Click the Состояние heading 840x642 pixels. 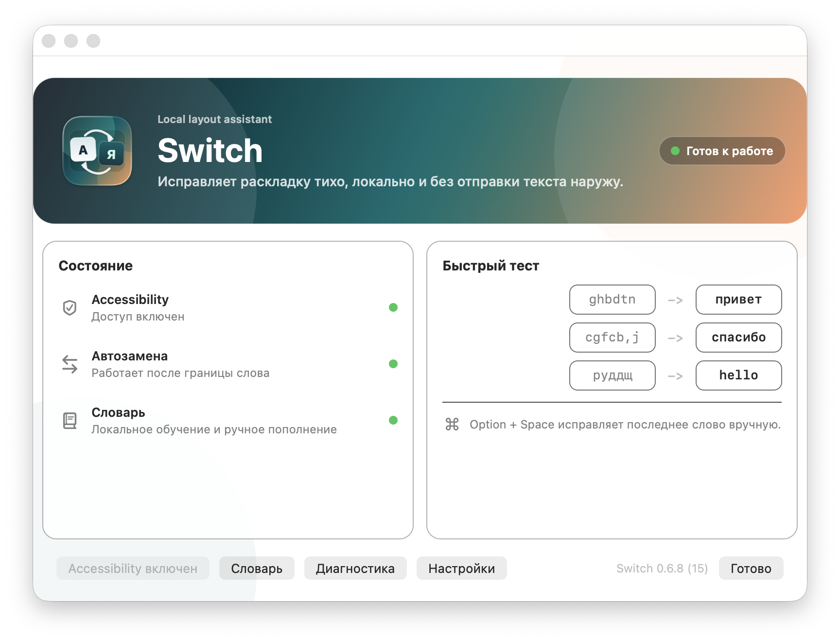point(96,266)
